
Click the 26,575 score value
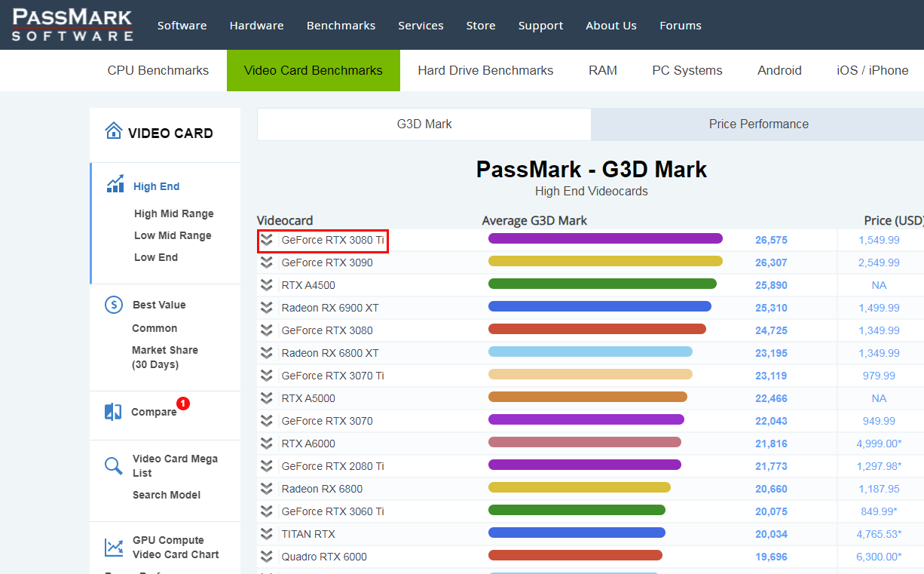771,240
